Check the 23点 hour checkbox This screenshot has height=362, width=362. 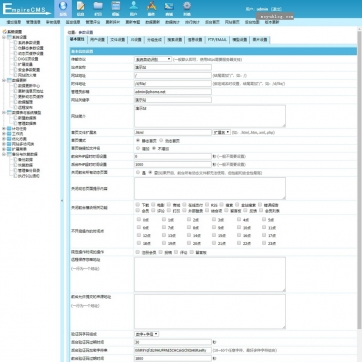tap(264, 243)
